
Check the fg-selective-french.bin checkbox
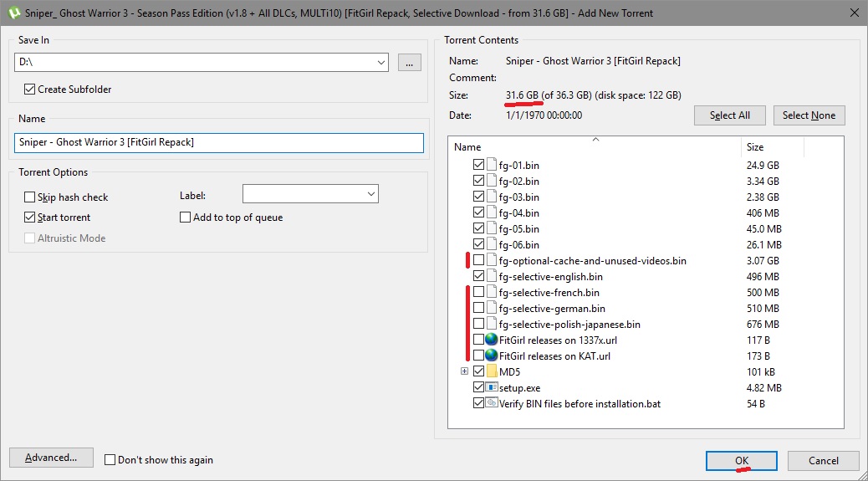tap(479, 292)
